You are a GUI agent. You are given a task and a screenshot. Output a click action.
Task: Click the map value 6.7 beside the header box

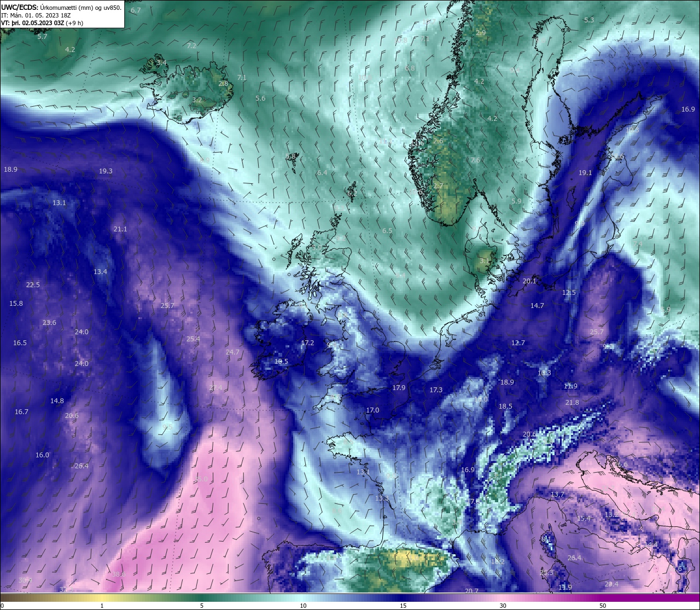point(136,10)
